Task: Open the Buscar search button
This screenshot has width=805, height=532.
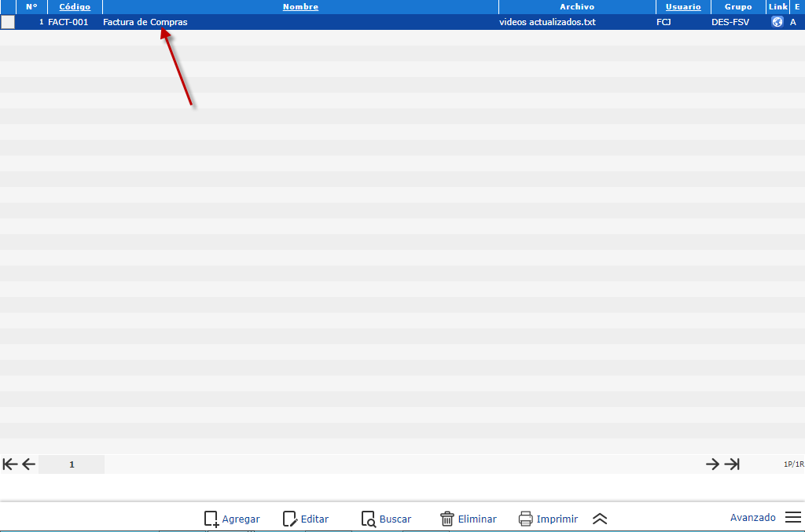Action: click(386, 519)
